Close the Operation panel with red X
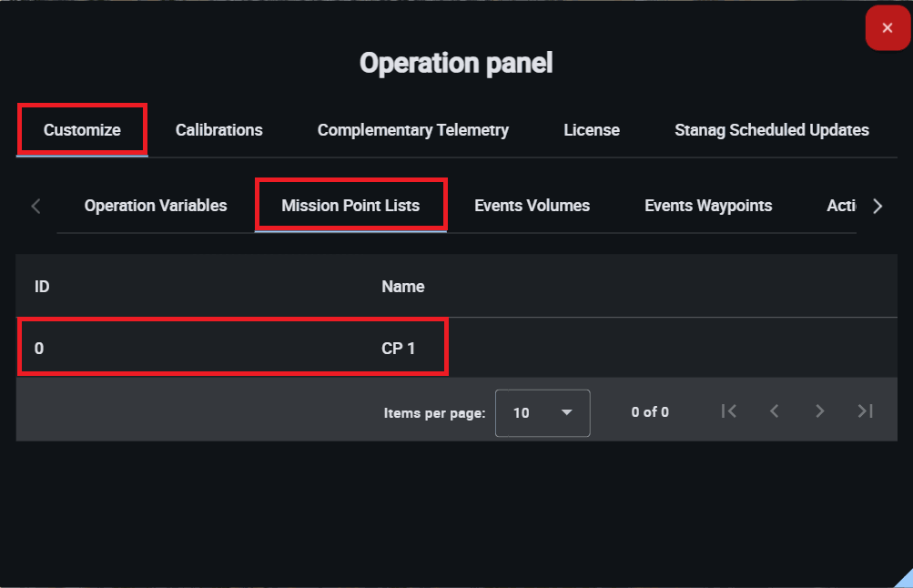This screenshot has height=588, width=913. click(888, 28)
